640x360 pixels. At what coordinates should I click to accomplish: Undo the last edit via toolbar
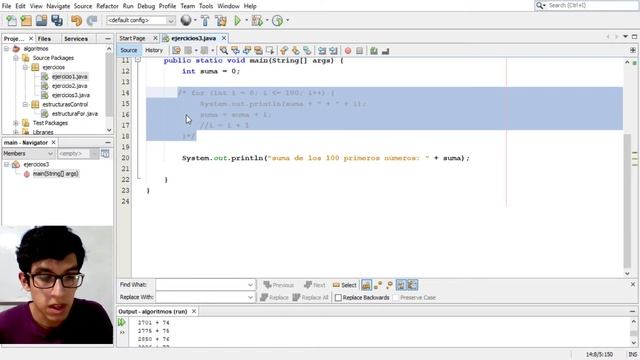pyautogui.click(x=76, y=20)
